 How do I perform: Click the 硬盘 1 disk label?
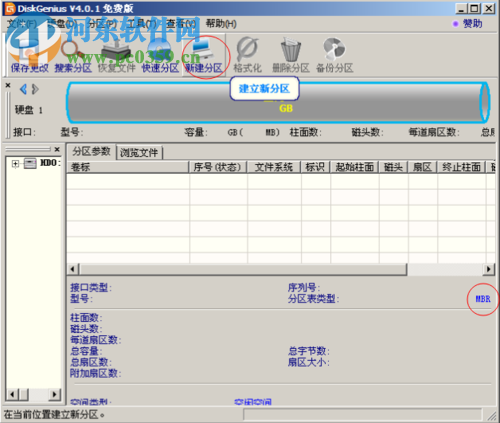click(x=29, y=110)
